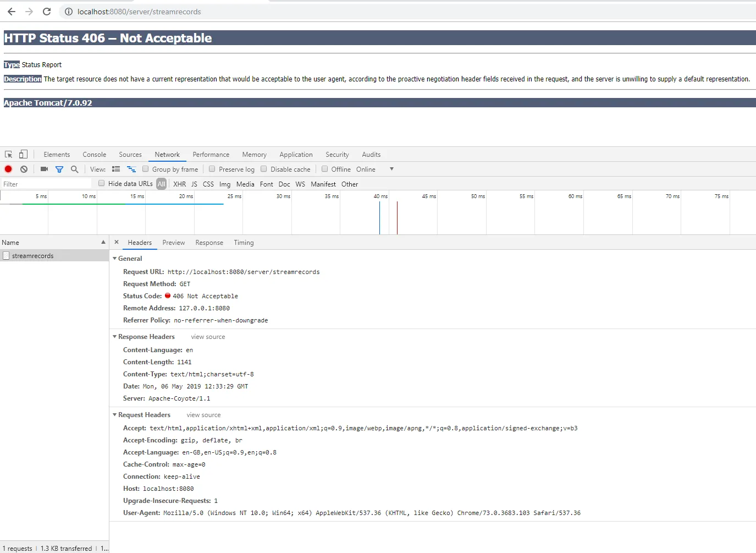Enable Preserve log checkbox

click(x=212, y=169)
